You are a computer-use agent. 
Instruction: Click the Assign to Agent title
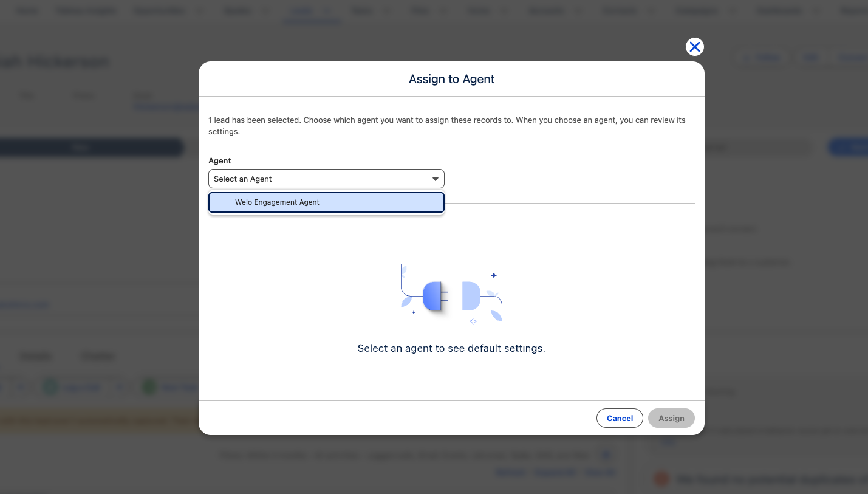tap(451, 79)
